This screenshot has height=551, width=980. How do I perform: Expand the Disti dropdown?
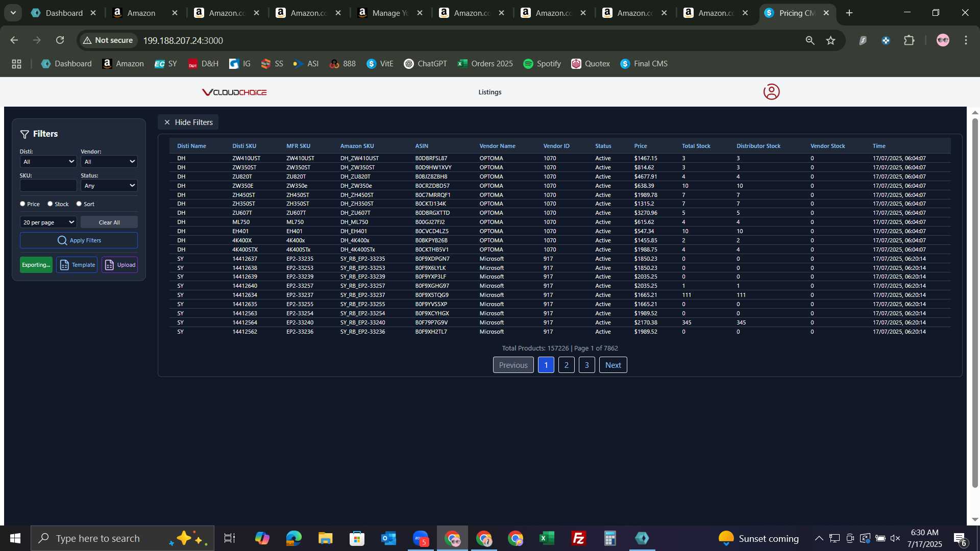pos(48,162)
